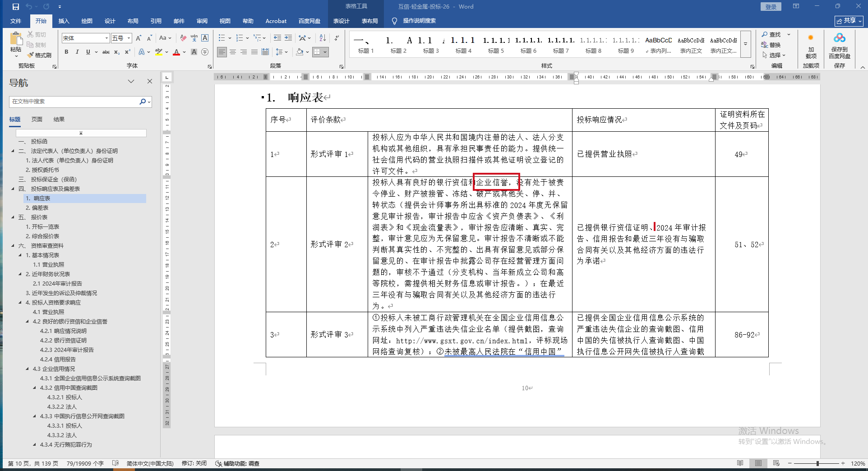Collapse the 六、资格审查资料 tree node
Screen dimensions: 868x471
pyautogui.click(x=13, y=246)
